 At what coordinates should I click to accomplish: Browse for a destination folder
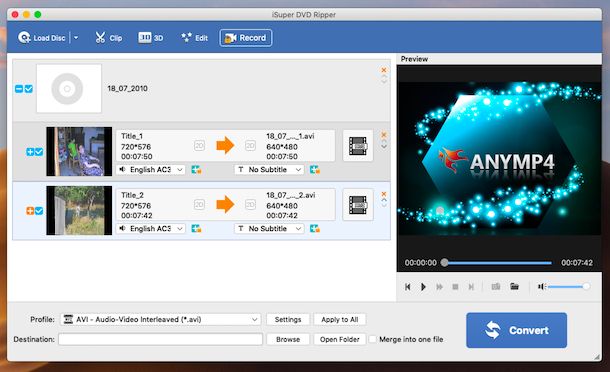pos(288,339)
